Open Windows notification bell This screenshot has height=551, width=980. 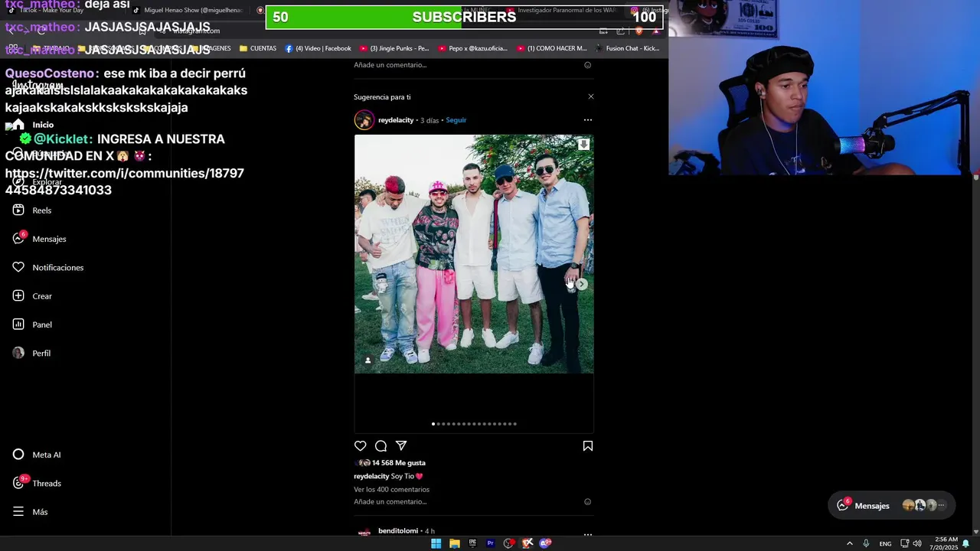[x=966, y=543]
